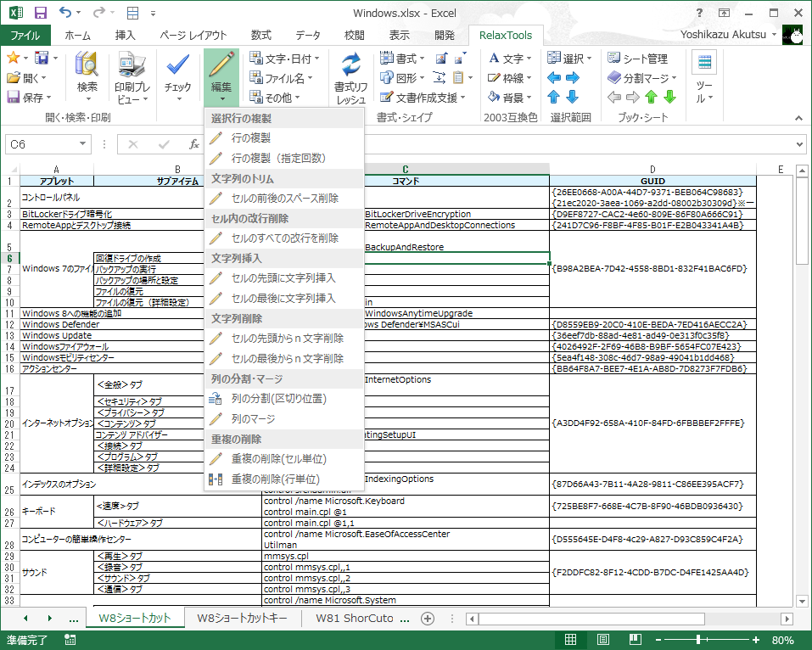The height and width of the screenshot is (650, 812).
Task: Click the zoom in plus button
Action: tap(756, 640)
